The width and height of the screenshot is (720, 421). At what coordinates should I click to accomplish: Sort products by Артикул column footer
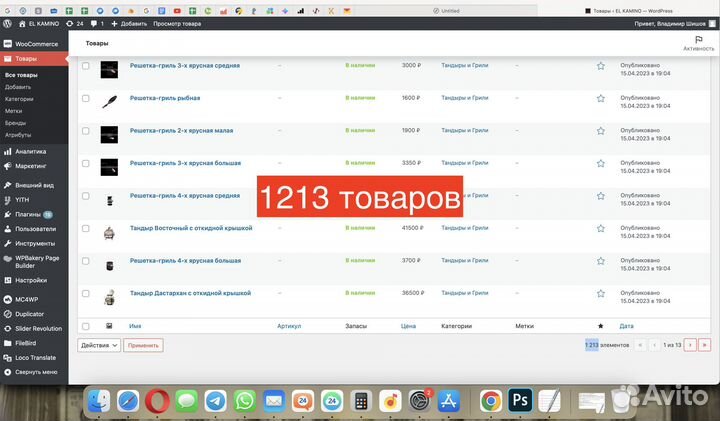[289, 326]
